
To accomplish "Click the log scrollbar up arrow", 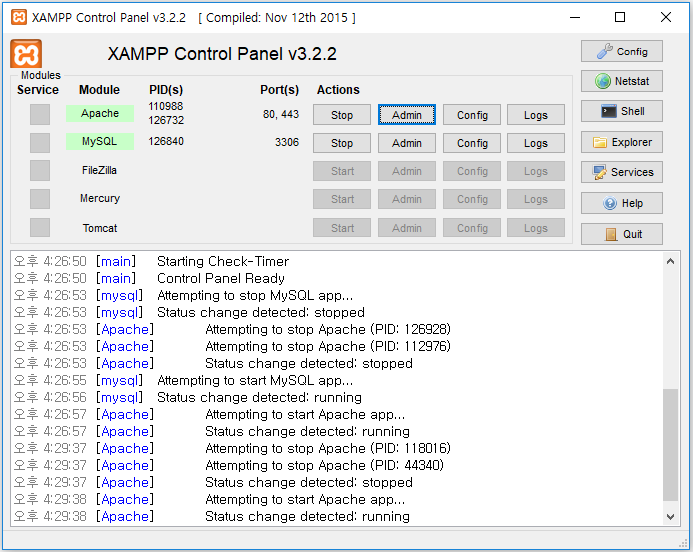I will coord(670,261).
